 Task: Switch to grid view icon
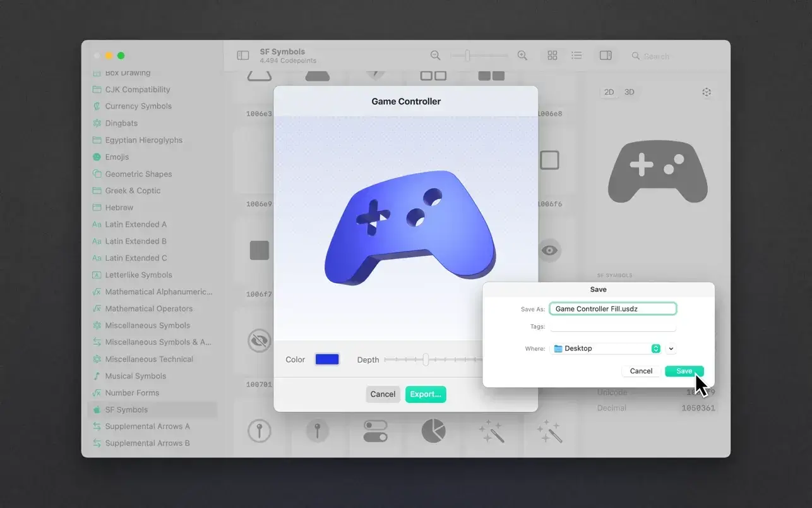coord(552,56)
